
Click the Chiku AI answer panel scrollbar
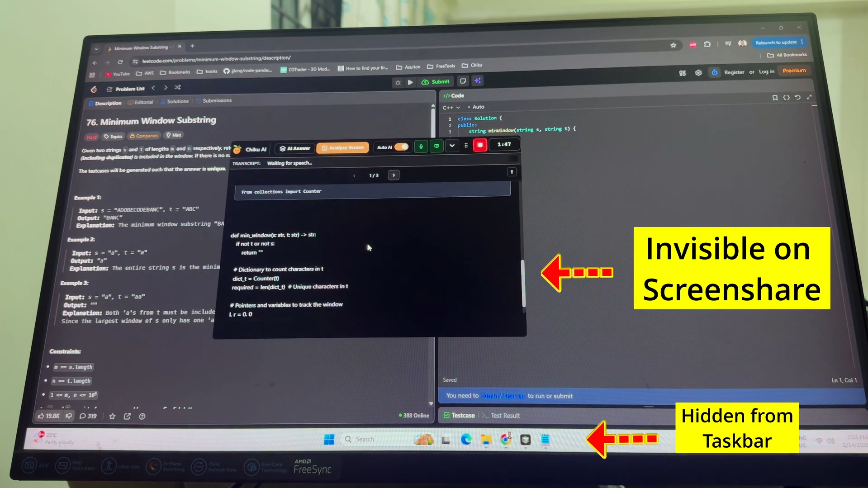[523, 283]
